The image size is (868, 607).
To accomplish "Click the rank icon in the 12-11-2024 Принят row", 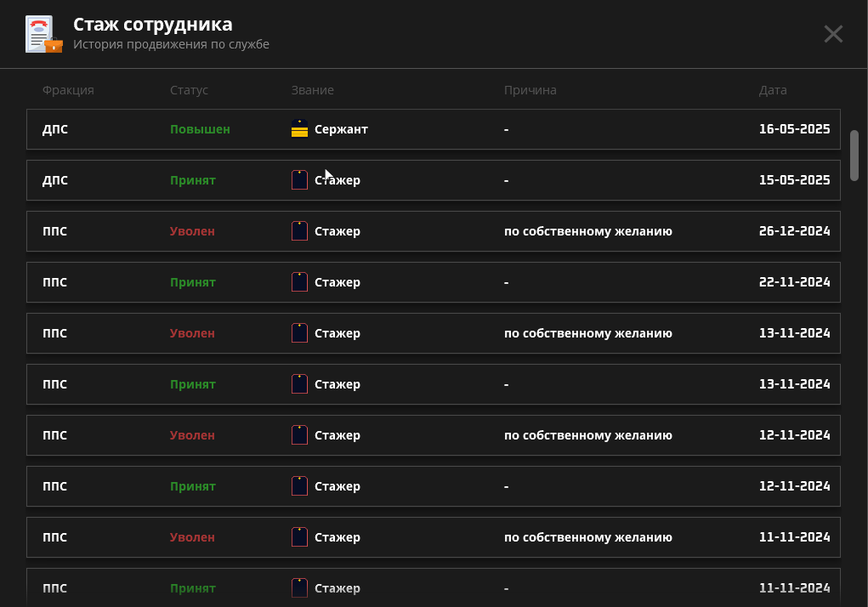I will click(x=299, y=486).
